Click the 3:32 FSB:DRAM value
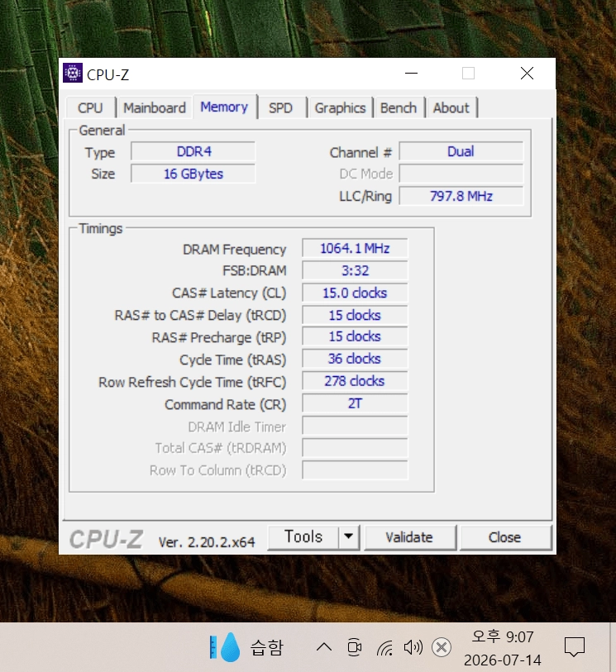The image size is (616, 672). tap(355, 270)
